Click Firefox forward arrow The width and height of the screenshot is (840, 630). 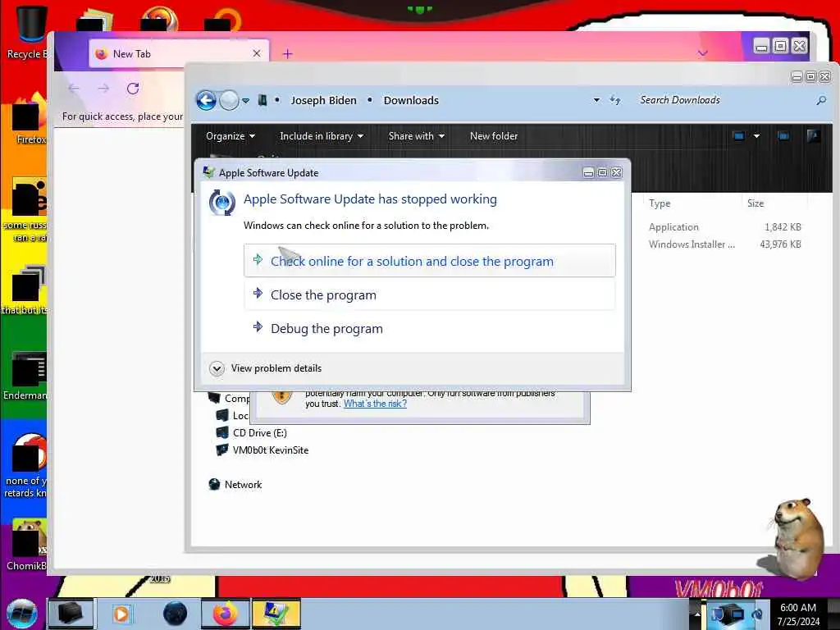[103, 89]
